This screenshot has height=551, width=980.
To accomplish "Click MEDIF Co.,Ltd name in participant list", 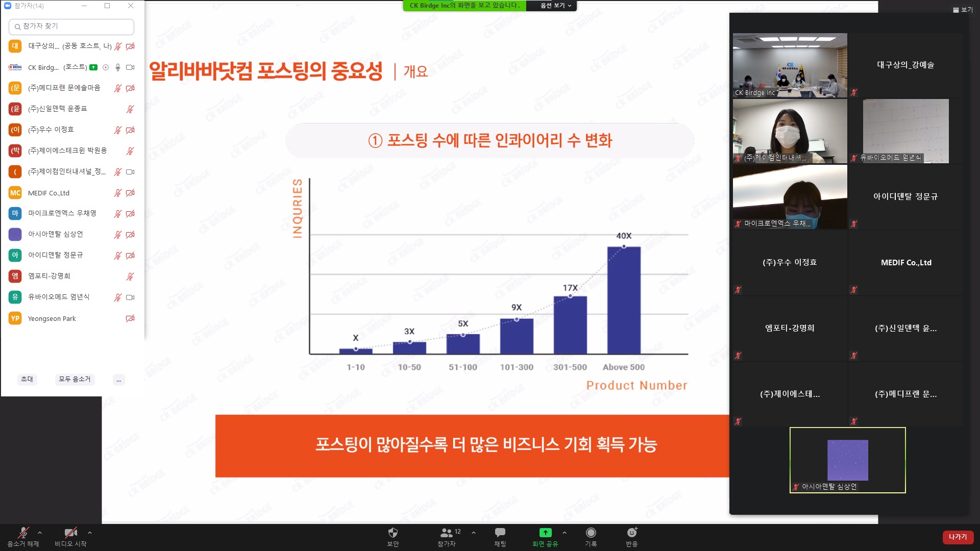I will point(48,193).
